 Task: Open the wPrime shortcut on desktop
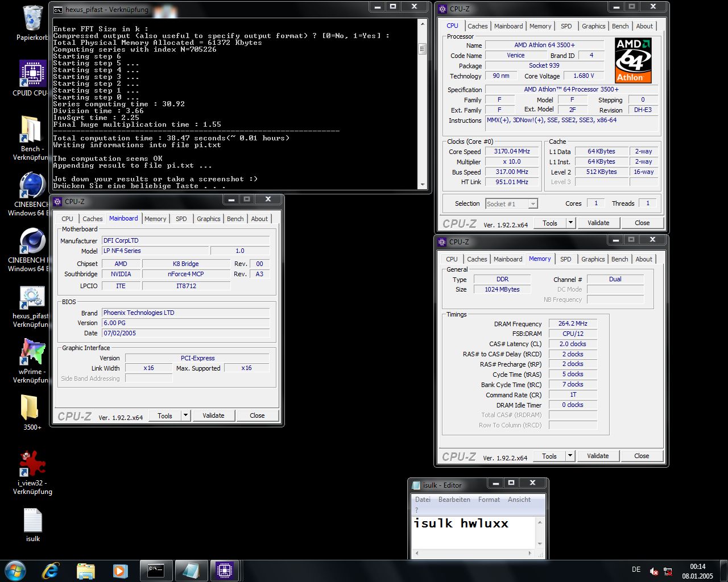32,352
